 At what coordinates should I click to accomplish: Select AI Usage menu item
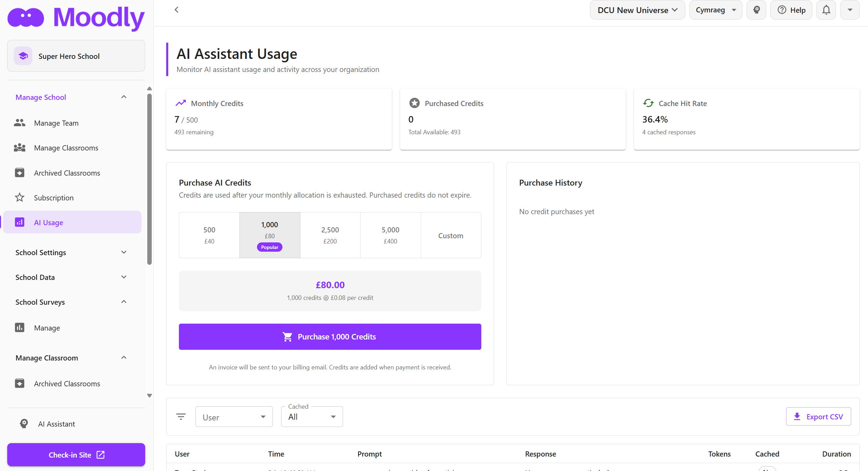tap(49, 222)
